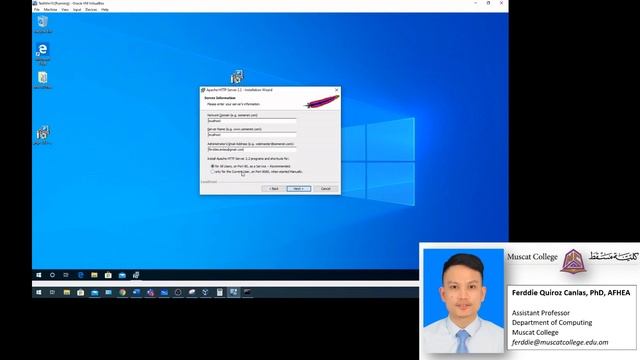Open File Explorer on the guest taskbar
Image resolution: width=640 pixels, height=360 pixels.
point(94,275)
